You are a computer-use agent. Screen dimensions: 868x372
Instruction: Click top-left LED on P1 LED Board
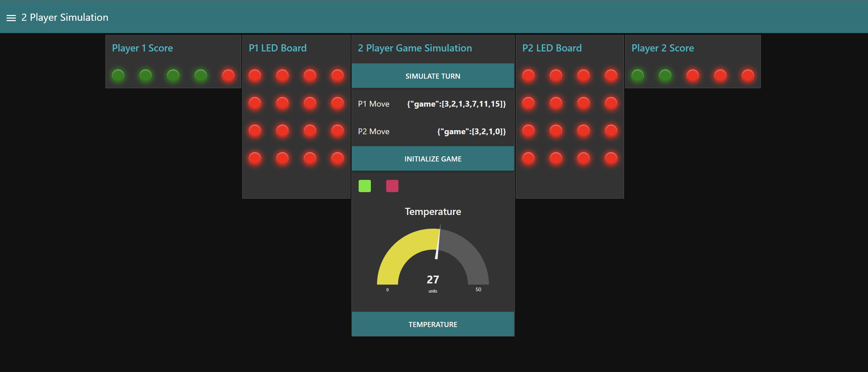point(255,75)
